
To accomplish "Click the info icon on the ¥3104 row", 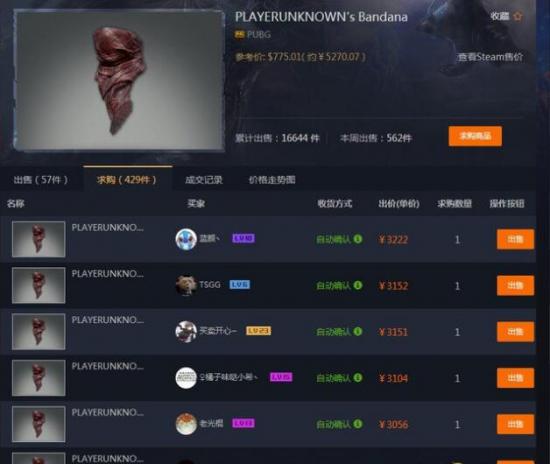I will tap(358, 378).
